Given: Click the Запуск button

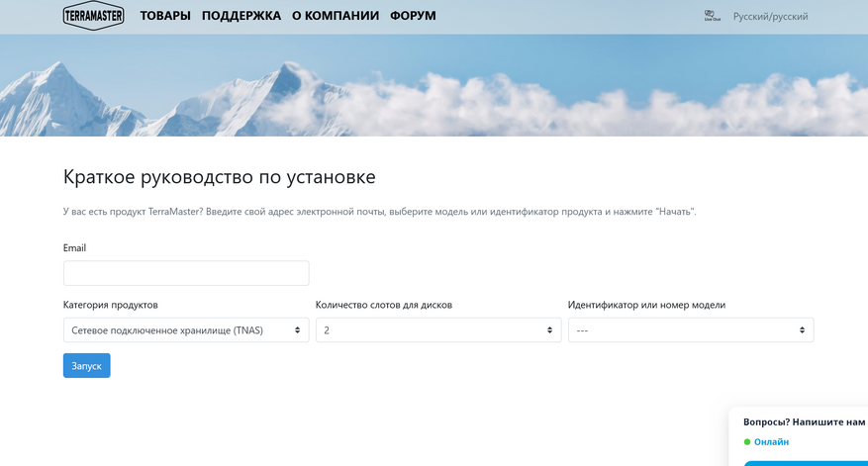Looking at the screenshot, I should (x=86, y=366).
